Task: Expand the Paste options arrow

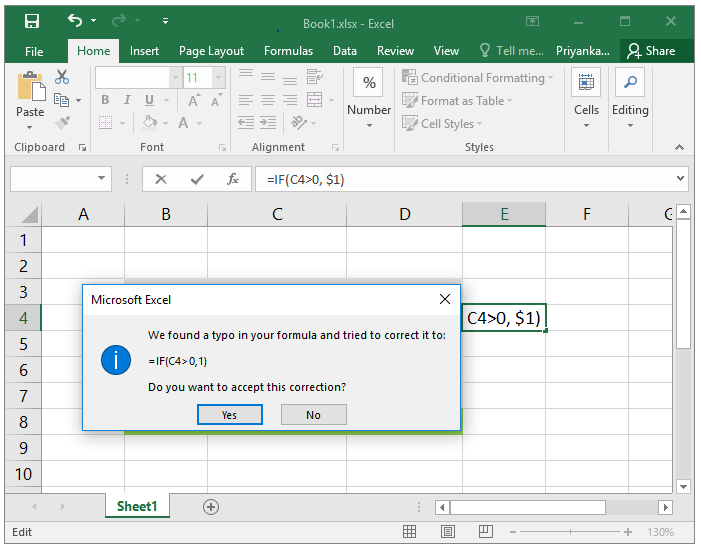Action: point(30,127)
